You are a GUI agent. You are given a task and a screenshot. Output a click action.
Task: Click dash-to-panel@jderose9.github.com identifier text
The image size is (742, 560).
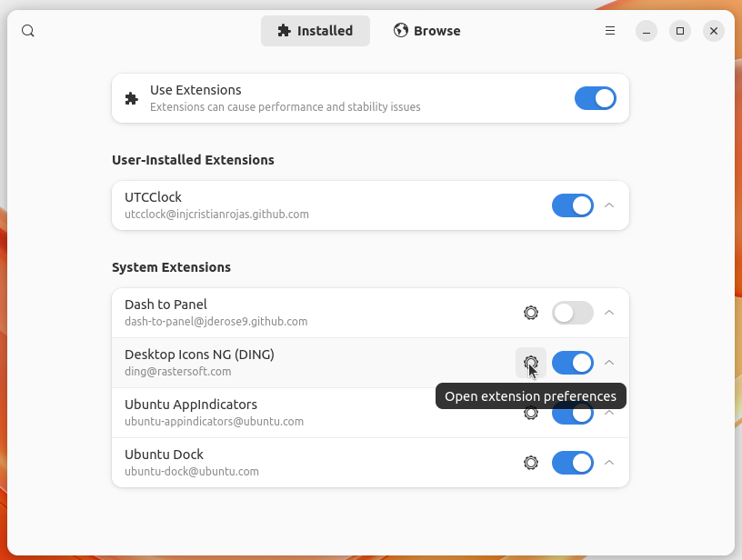(x=216, y=322)
